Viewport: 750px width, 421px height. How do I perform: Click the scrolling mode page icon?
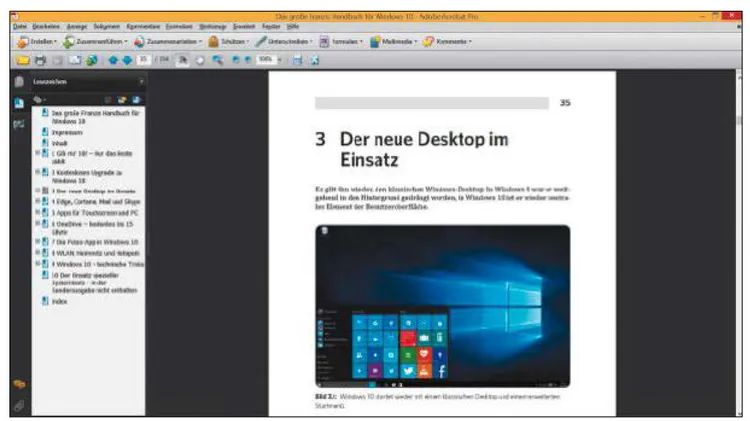pos(298,60)
